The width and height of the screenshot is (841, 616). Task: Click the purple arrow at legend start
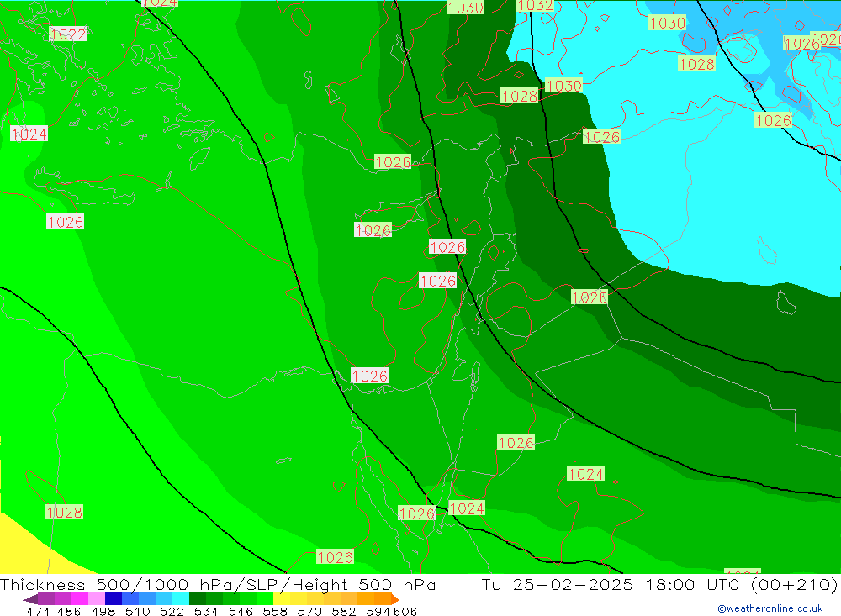[30, 599]
